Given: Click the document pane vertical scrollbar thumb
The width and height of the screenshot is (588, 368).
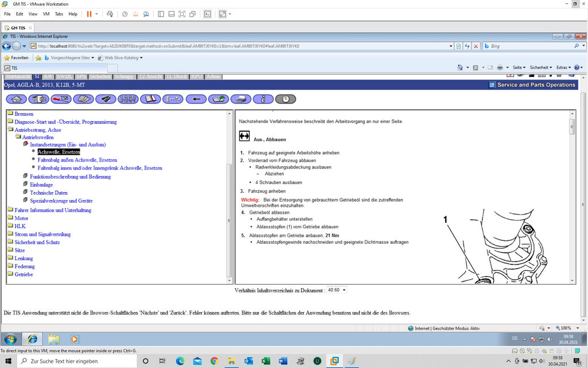Looking at the screenshot, I should coord(572,127).
